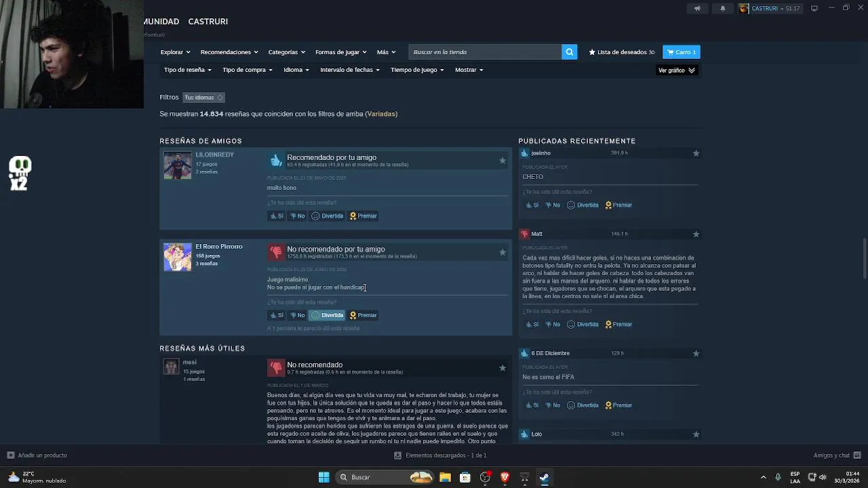Vote Sí on El Rorro Pirrorro's review
Viewport: 868px width, 488px height.
tap(277, 315)
